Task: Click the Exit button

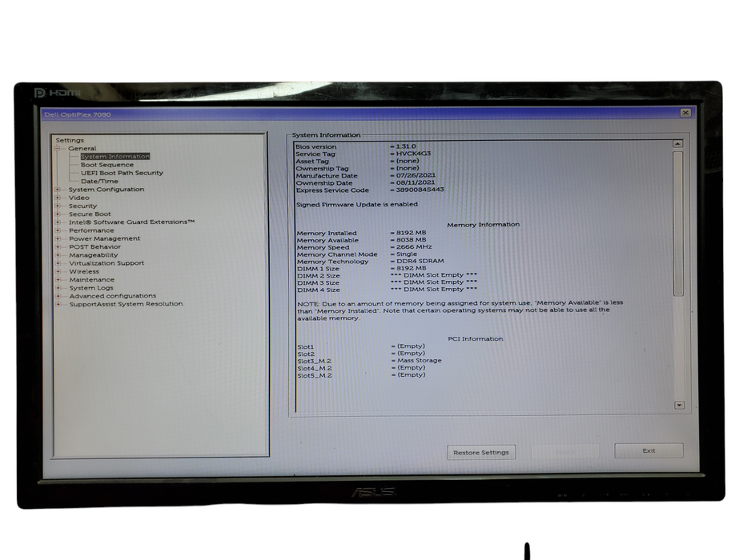Action: pos(649,450)
